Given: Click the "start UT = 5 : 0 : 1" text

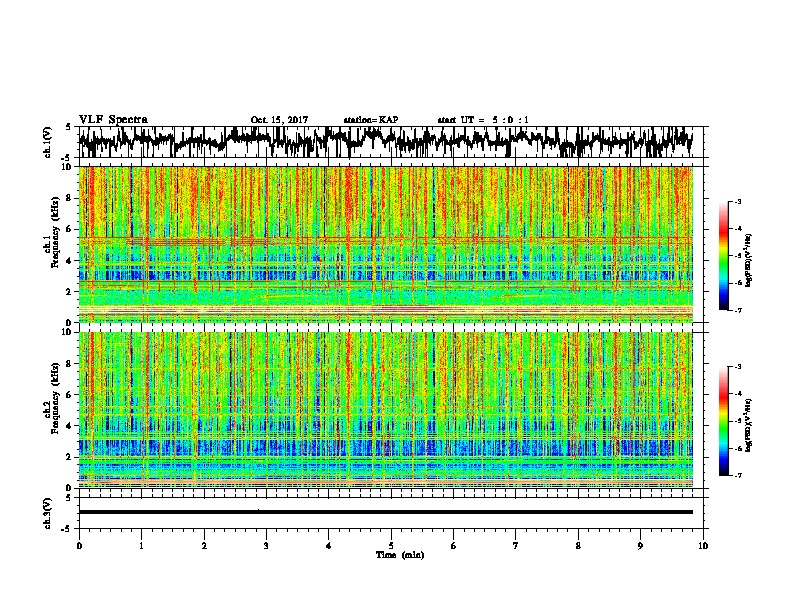Looking at the screenshot, I should coord(483,120).
